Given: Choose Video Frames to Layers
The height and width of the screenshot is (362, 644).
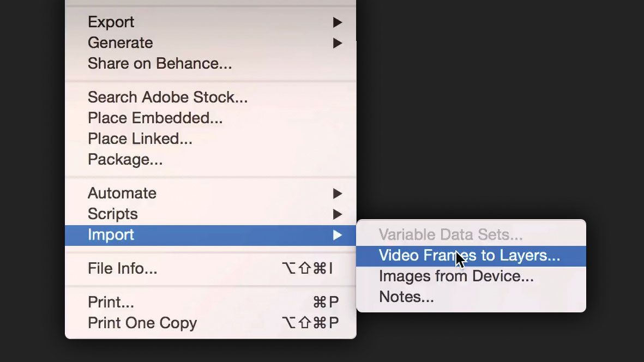Looking at the screenshot, I should 469,255.
